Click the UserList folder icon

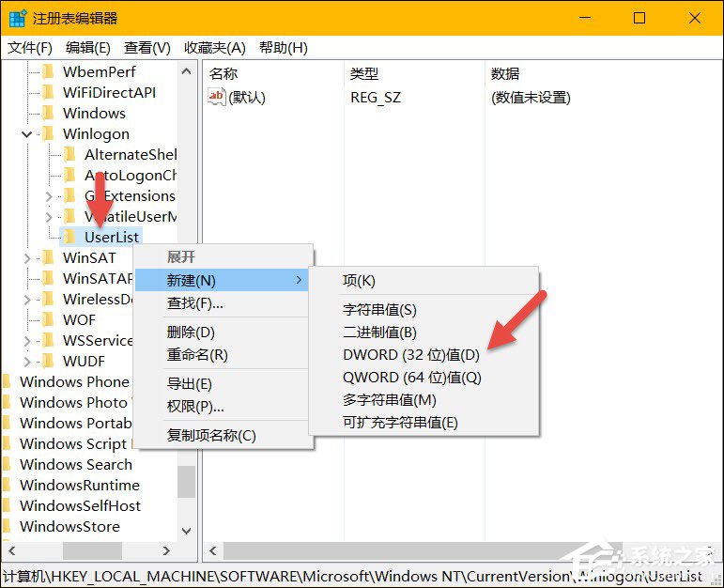click(x=69, y=238)
